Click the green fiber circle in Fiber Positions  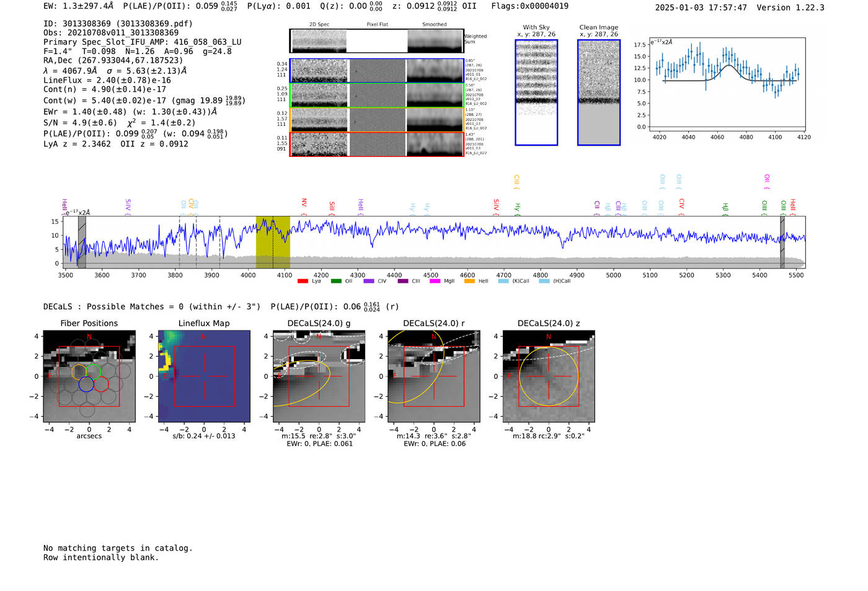pyautogui.click(x=93, y=371)
